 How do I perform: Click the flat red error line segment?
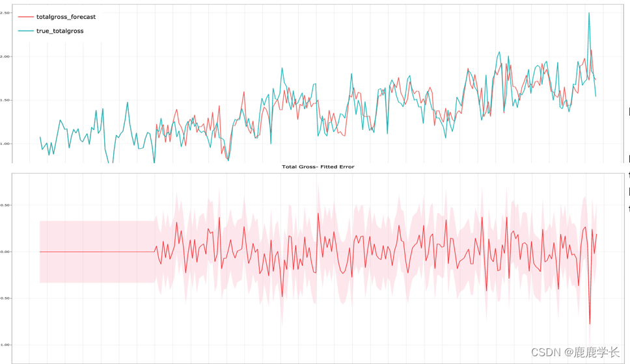point(97,252)
